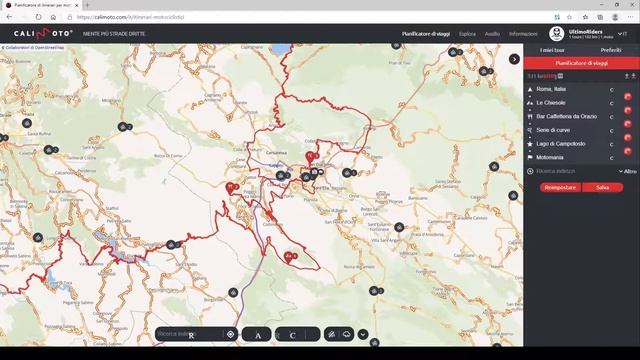Click the add waypoint plus icon
This screenshot has height=360, width=640.
(x=530, y=171)
